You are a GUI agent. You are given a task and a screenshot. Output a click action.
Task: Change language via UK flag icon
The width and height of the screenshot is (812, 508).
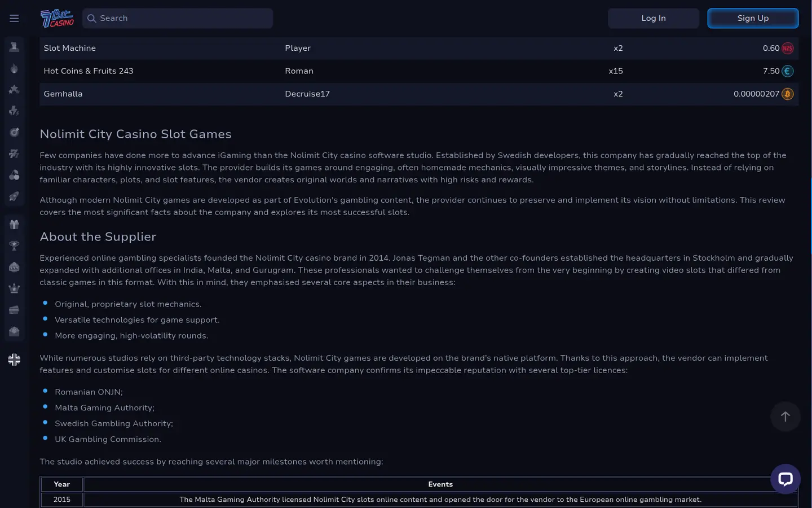click(x=14, y=360)
